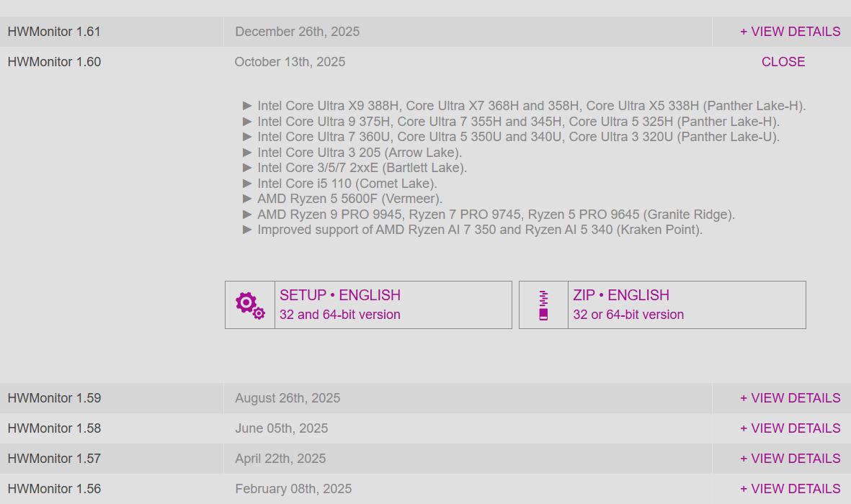This screenshot has height=504, width=851.
Task: Click the HWMonitor 1.59 row title
Action: point(54,398)
